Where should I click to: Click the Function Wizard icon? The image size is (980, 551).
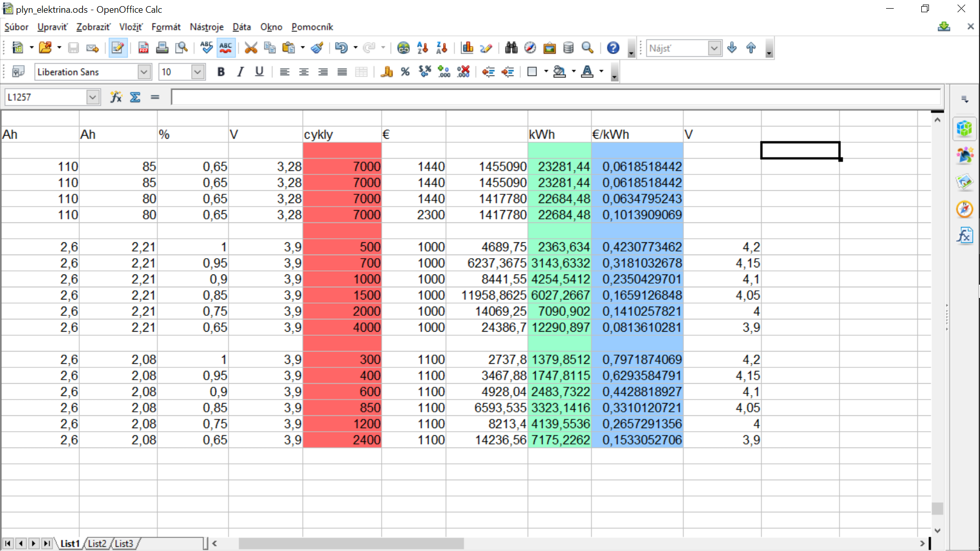coord(116,97)
